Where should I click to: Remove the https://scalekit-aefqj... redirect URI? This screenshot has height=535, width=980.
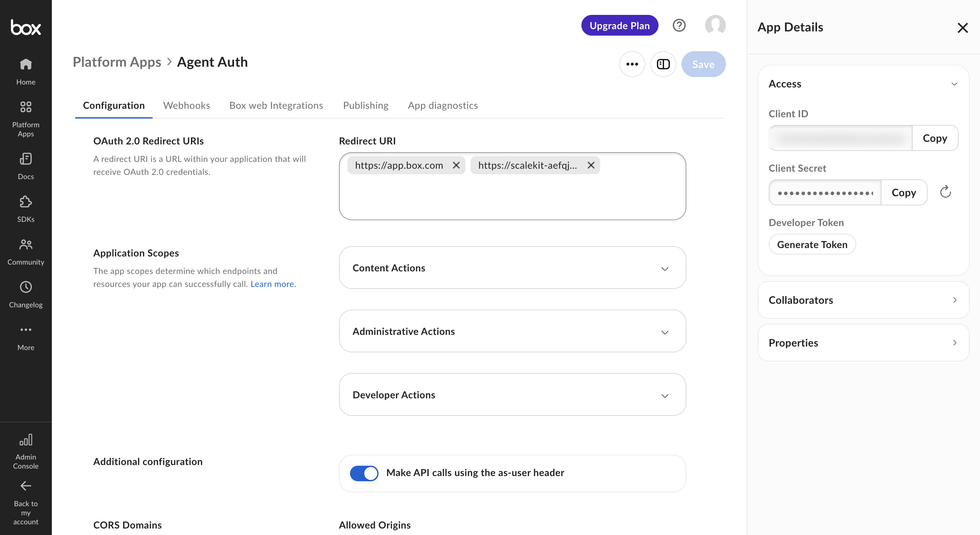coord(591,165)
